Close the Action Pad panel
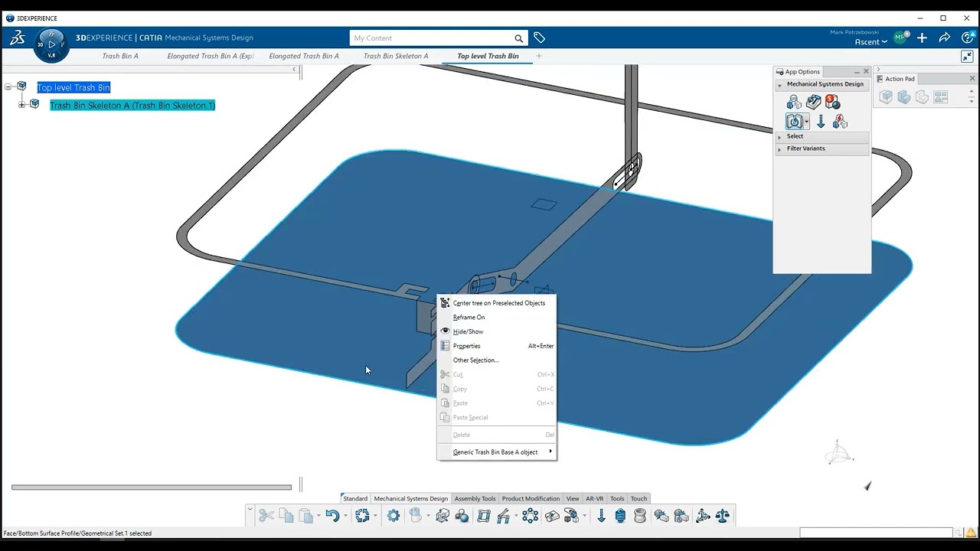The height and width of the screenshot is (551, 980). point(972,79)
